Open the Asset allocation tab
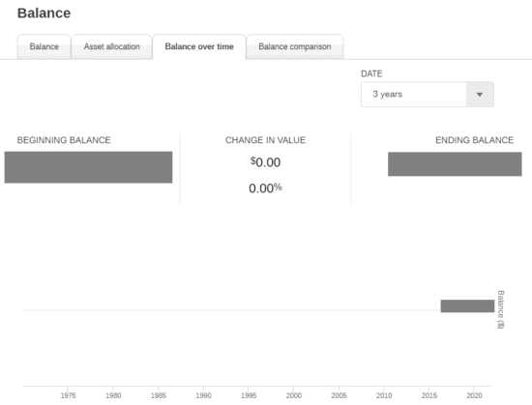This screenshot has width=532, height=405. pyautogui.click(x=111, y=46)
